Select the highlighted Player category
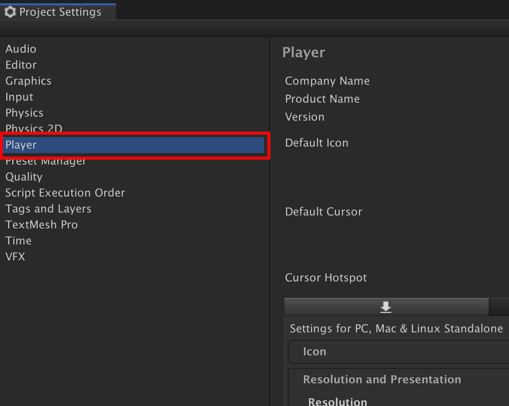 coord(134,145)
